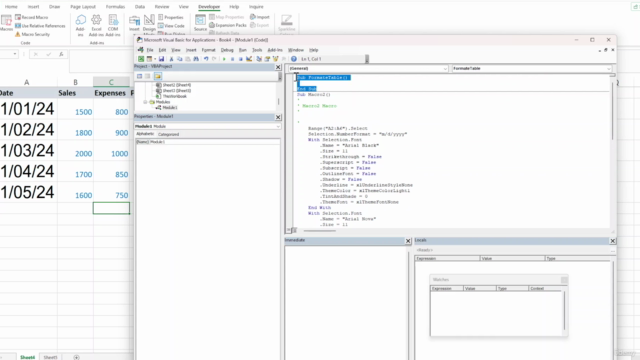Close the Project - VBAProject pane
The image size is (640, 360).
point(278,67)
